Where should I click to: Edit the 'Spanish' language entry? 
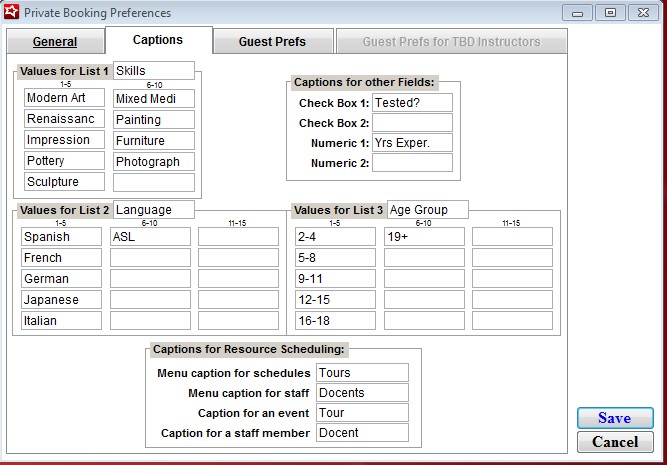pyautogui.click(x=61, y=237)
